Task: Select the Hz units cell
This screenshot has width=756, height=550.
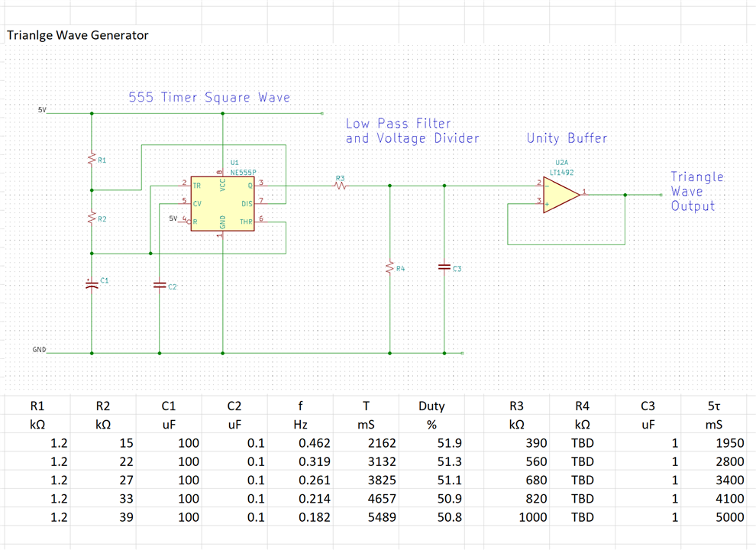Action: [300, 424]
